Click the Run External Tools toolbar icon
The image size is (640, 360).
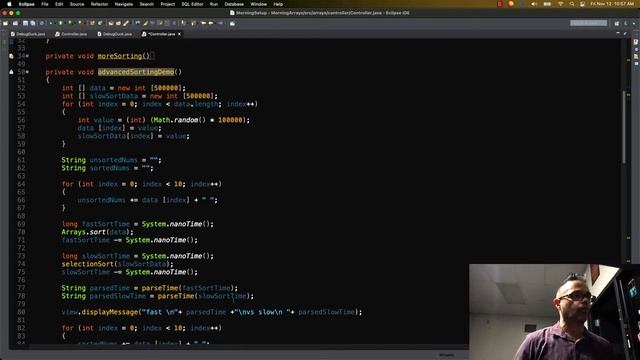tap(80, 23)
